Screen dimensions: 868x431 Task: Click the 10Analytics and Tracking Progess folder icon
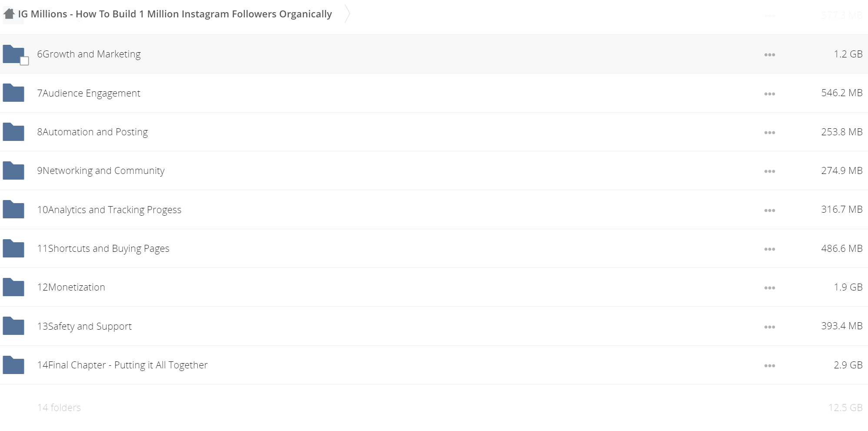[13, 209]
